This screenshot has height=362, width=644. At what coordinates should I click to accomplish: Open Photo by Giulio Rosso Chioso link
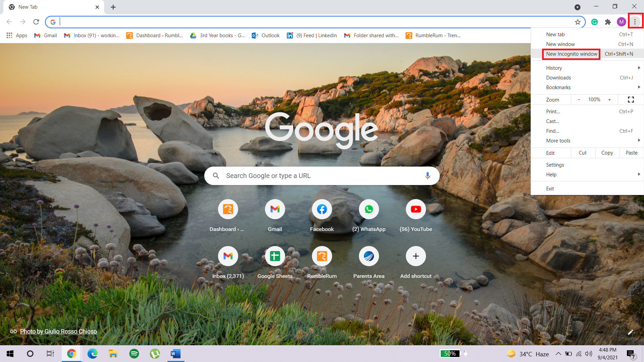[58, 331]
